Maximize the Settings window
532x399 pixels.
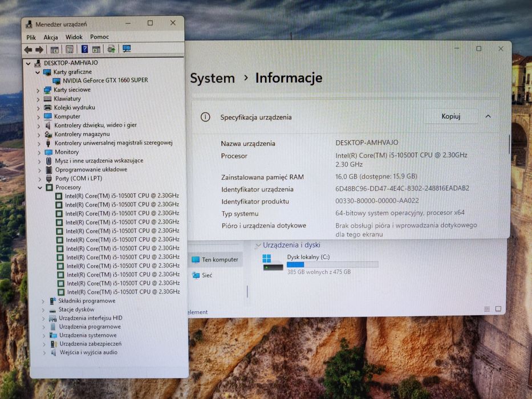coord(478,48)
